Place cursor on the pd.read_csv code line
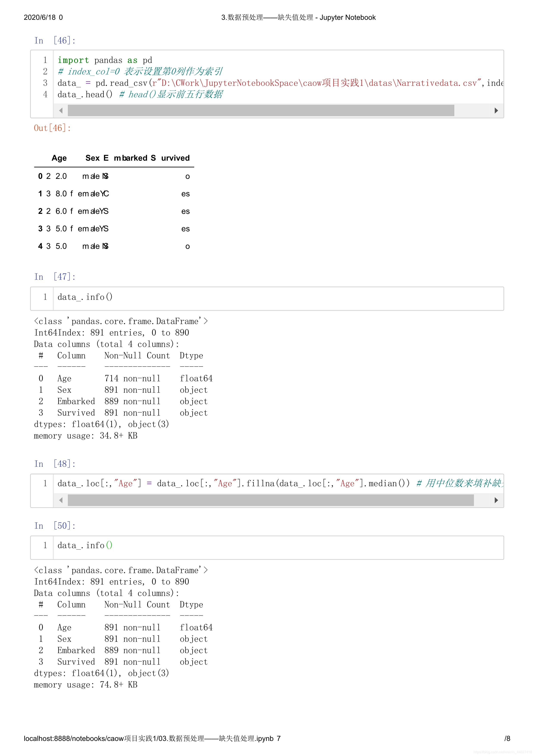This screenshot has height=756, width=534. point(280,83)
